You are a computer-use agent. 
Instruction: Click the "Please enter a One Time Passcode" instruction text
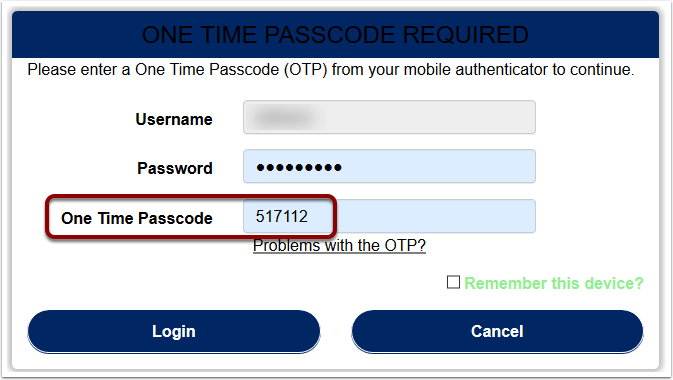tap(330, 70)
